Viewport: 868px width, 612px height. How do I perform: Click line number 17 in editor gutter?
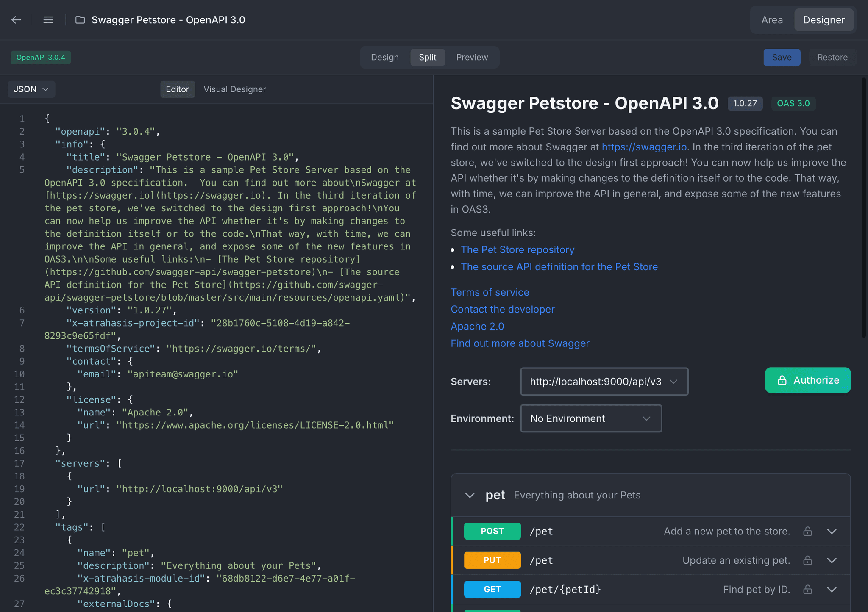pyautogui.click(x=19, y=463)
